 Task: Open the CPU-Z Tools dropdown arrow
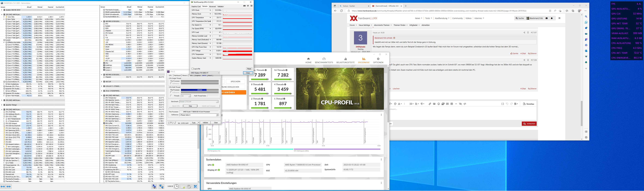198,123
